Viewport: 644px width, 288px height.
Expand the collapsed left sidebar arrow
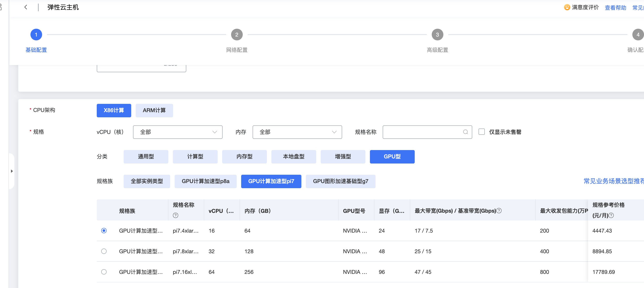pyautogui.click(x=12, y=171)
